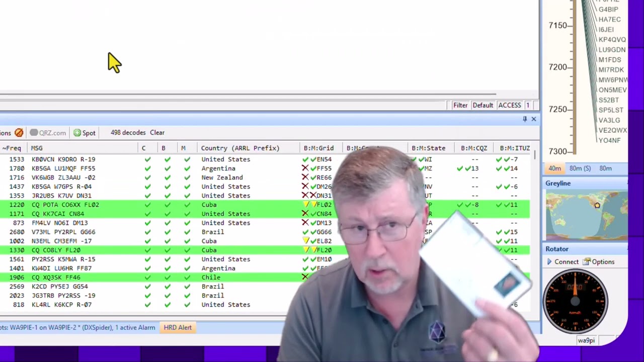Sort by the B:M:Grid column header
The height and width of the screenshot is (362, 644).
[x=318, y=148]
